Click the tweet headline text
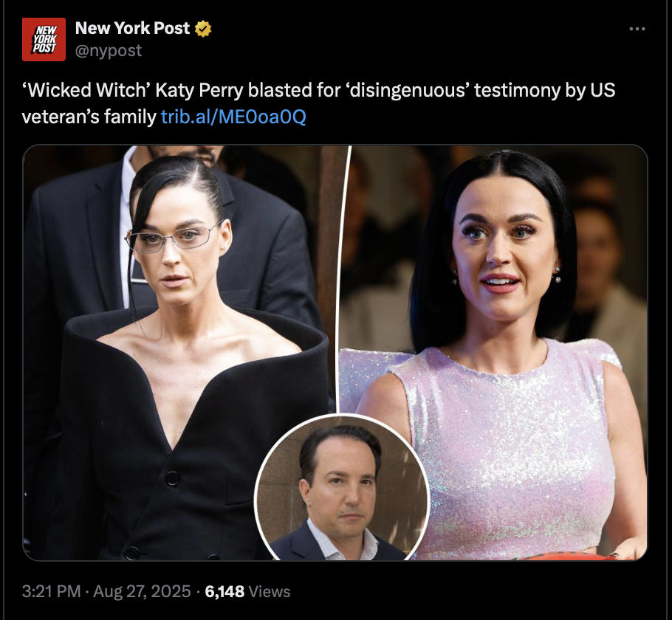672x620 pixels. [x=318, y=103]
